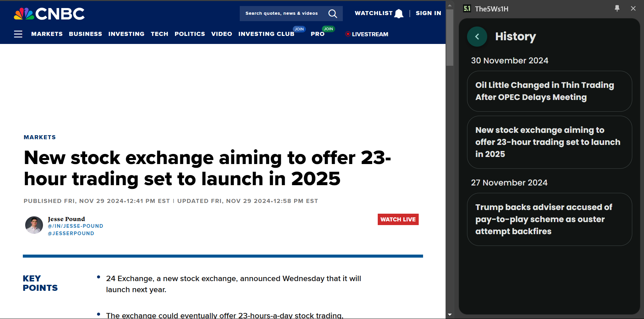Open the PRO navigation link
Viewport: 644px width, 319px height.
click(x=318, y=34)
